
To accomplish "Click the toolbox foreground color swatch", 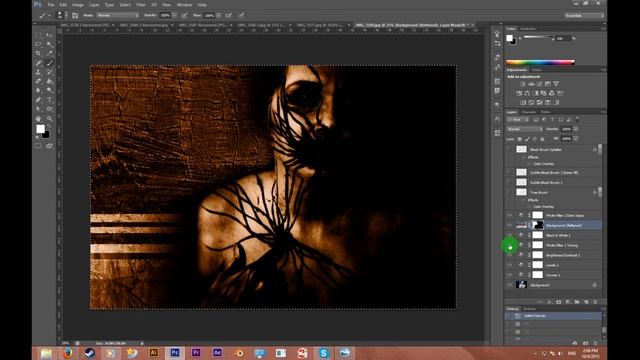I will click(40, 129).
